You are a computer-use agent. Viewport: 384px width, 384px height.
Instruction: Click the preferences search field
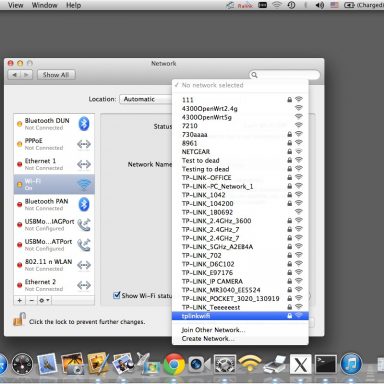(x=284, y=75)
